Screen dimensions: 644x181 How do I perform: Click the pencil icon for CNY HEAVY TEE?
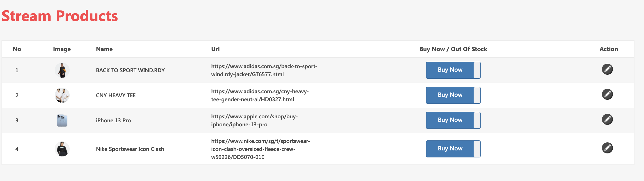pyautogui.click(x=607, y=94)
